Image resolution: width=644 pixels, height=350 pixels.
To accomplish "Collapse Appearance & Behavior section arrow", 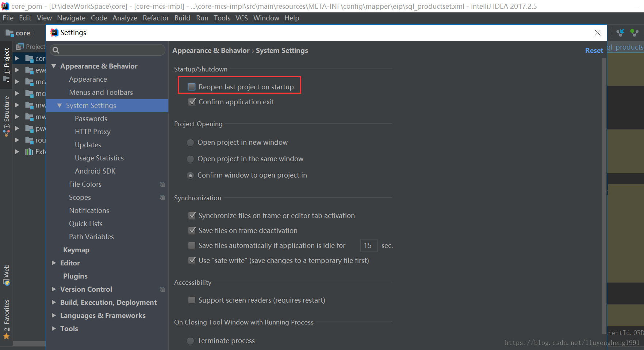I will (54, 66).
